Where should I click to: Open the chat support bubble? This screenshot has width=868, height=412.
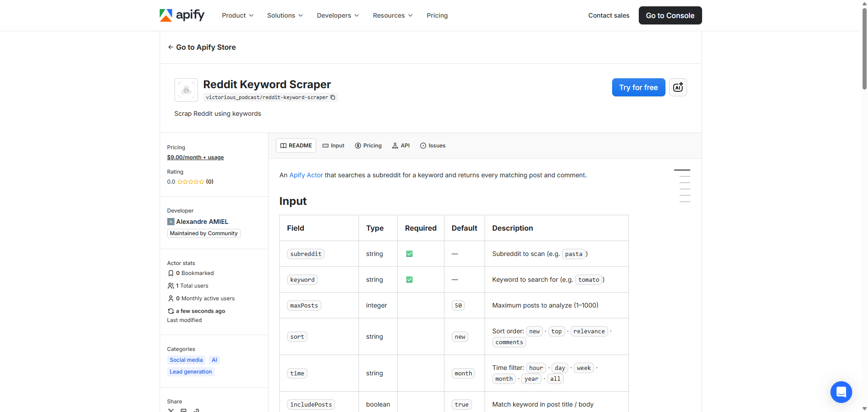[841, 392]
